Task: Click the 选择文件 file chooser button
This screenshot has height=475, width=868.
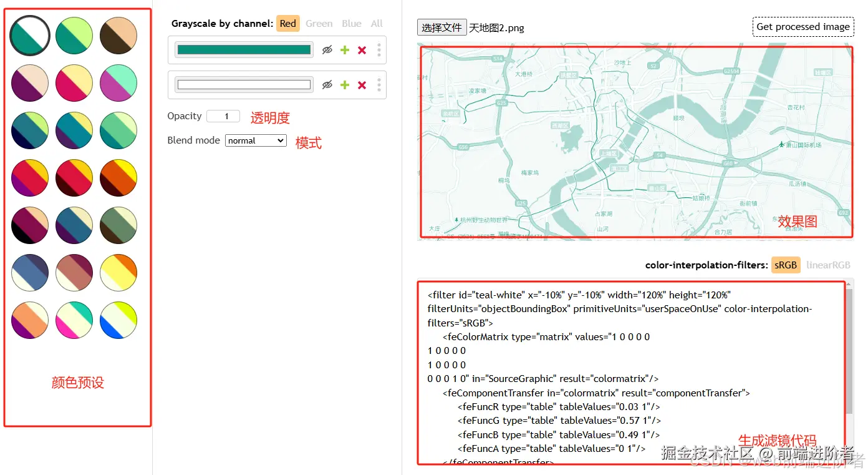Action: 441,27
